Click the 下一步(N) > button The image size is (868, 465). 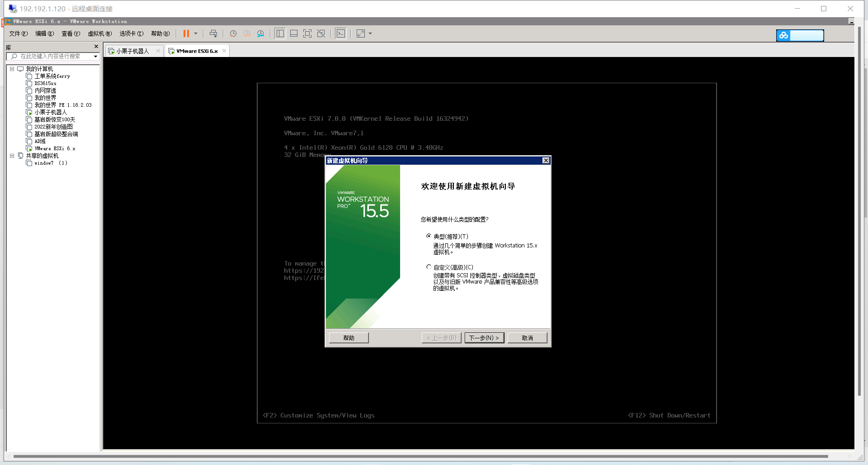pos(484,338)
